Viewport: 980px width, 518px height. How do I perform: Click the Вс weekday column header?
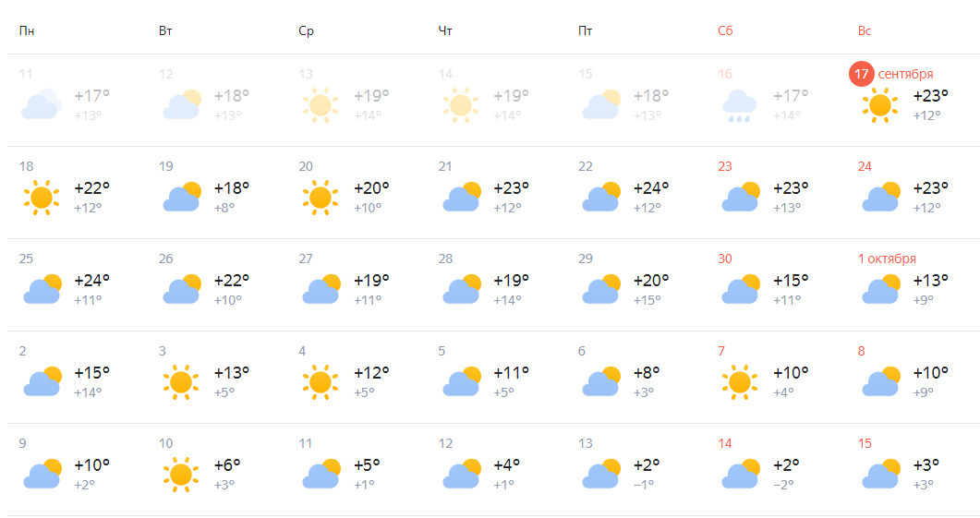pos(865,30)
